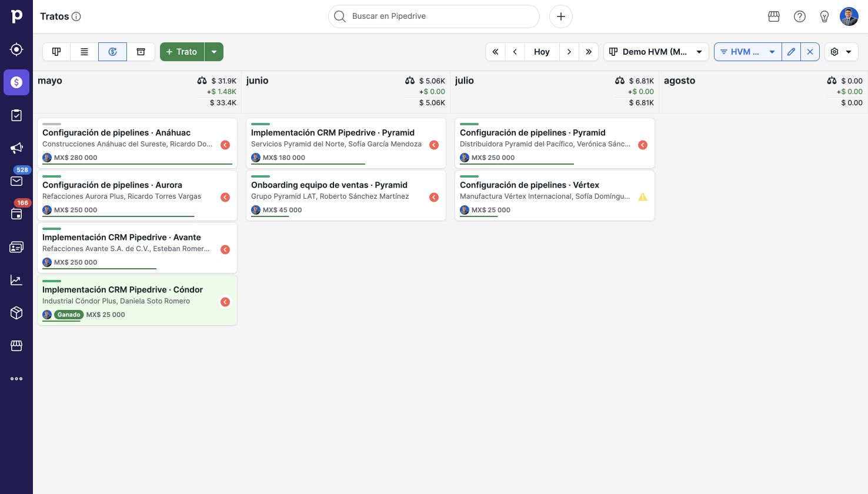Image resolution: width=868 pixels, height=494 pixels.
Task: Open Configuración de pipelines · Aurora deal
Action: [137, 195]
